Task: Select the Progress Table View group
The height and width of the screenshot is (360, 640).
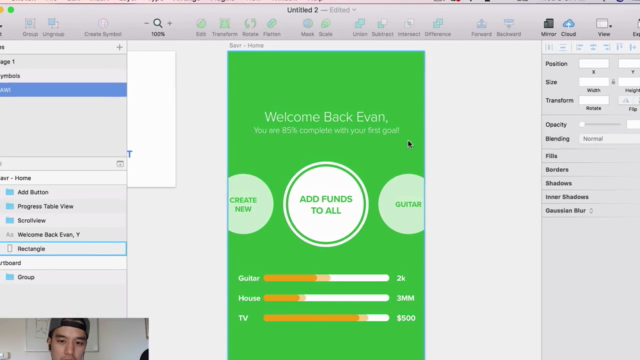Action: click(x=63, y=206)
